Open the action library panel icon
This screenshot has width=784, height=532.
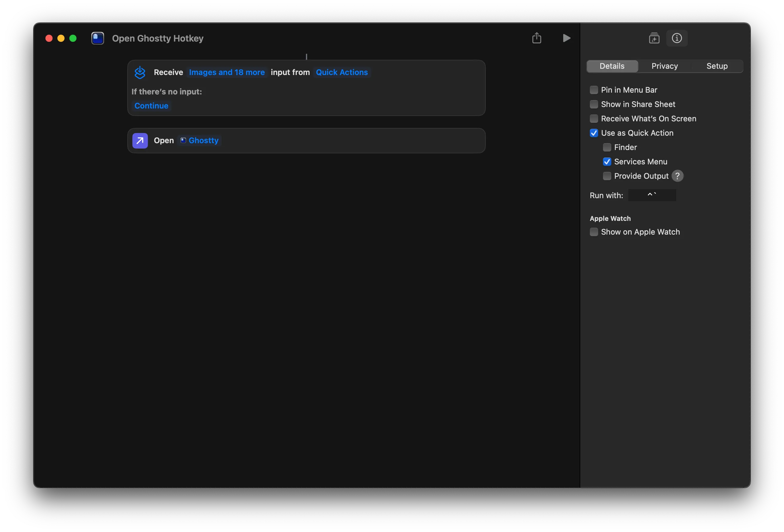(654, 38)
